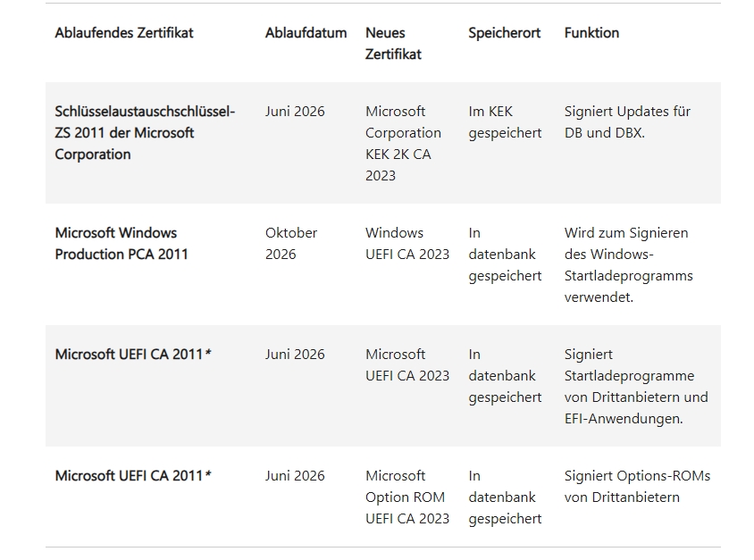
Task: Click the "Ablaufendes Zertifikat" column header
Action: (124, 33)
